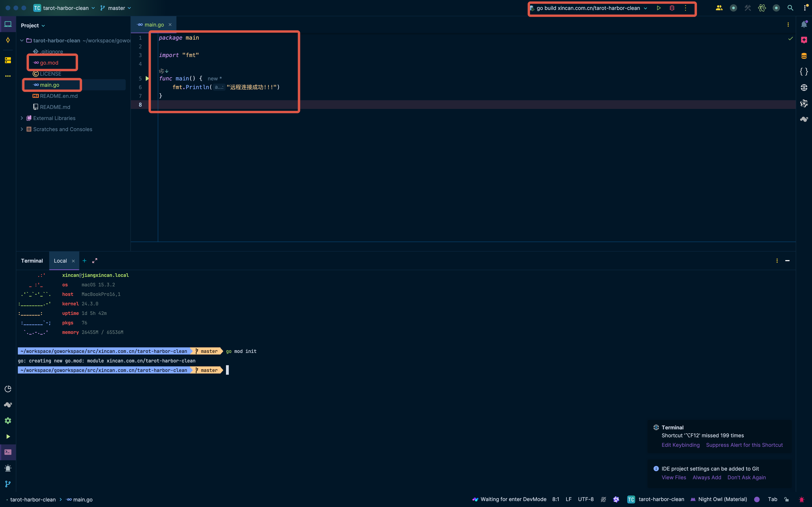
Task: Toggle the read-only lock icon in status bar
Action: tap(786, 499)
